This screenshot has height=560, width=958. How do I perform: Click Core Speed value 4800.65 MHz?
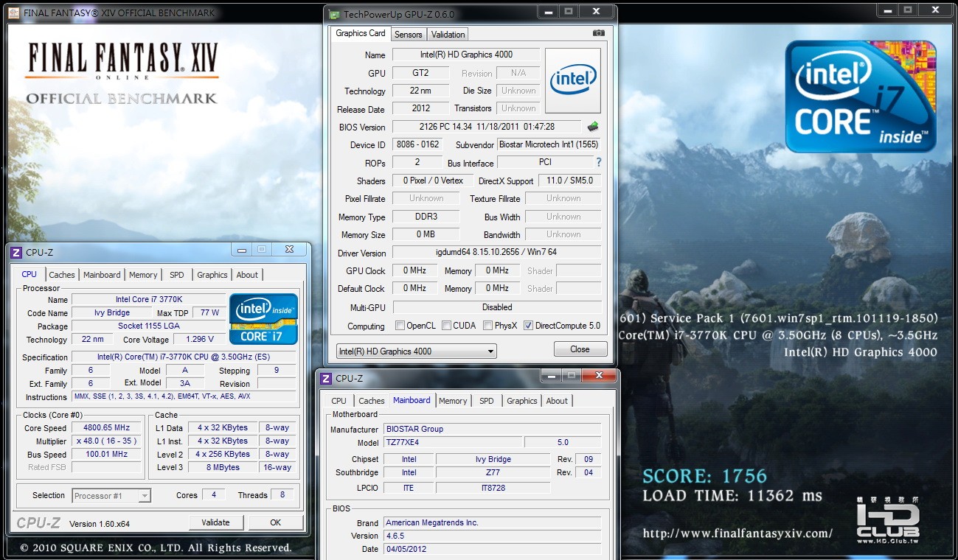click(108, 428)
